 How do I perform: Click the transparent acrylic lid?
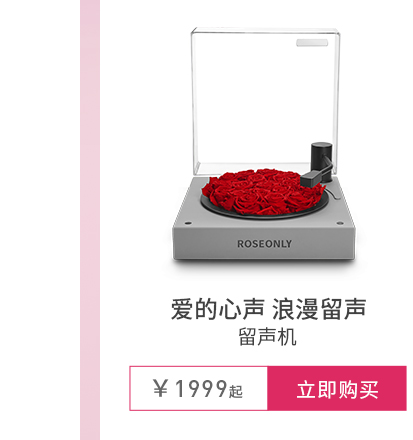coord(265,100)
